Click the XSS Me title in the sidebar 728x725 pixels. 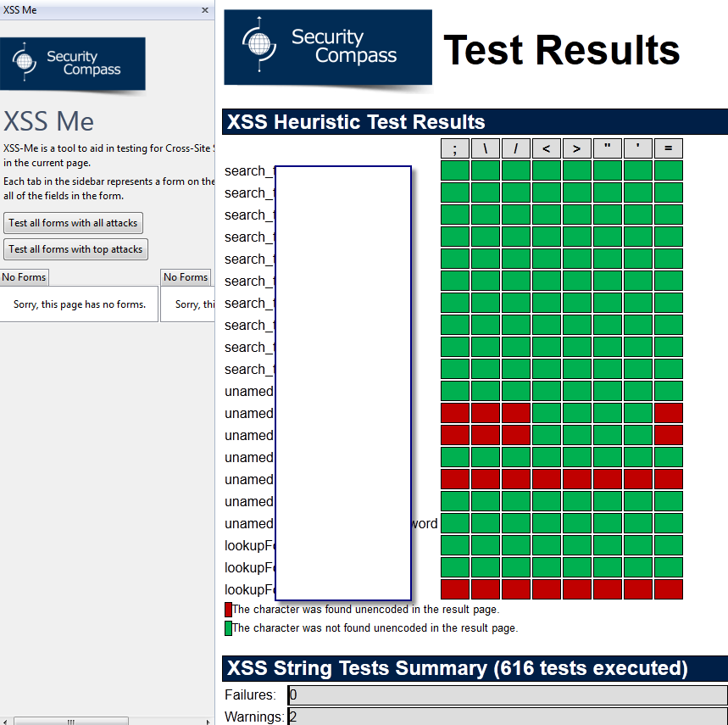tap(48, 121)
